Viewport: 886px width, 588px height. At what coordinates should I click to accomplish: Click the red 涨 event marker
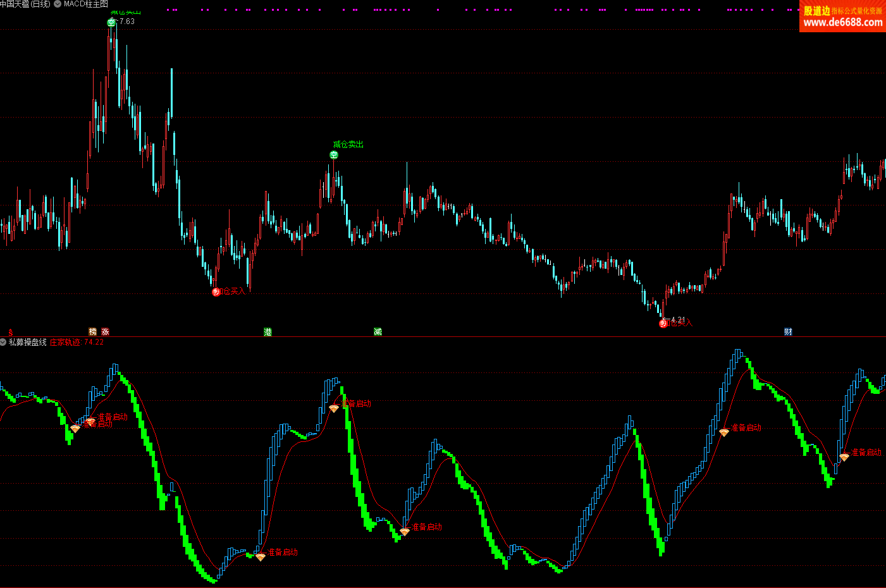[x=105, y=331]
